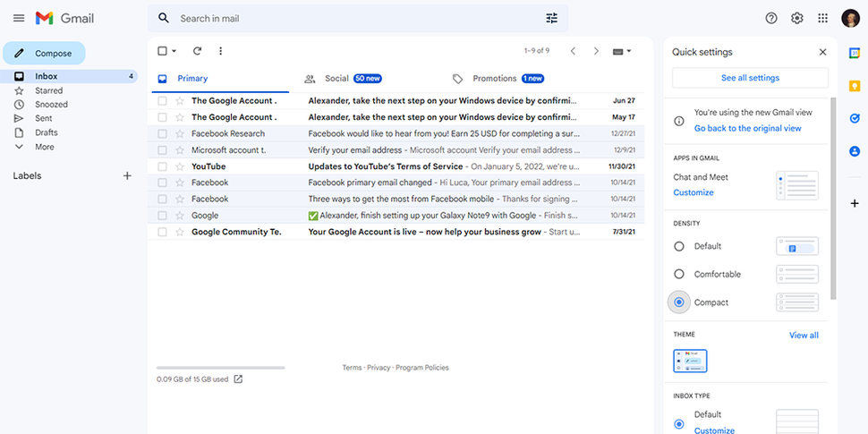Image resolution: width=868 pixels, height=434 pixels.
Task: Expand the select-all dropdown arrow
Action: (174, 51)
